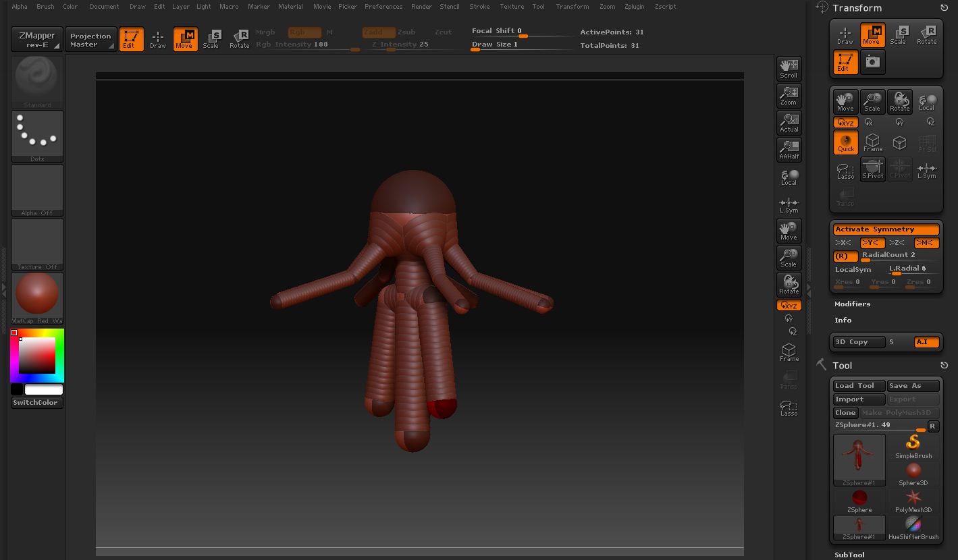Pick a hue in the color picker square
This screenshot has width=958, height=560.
click(37, 356)
